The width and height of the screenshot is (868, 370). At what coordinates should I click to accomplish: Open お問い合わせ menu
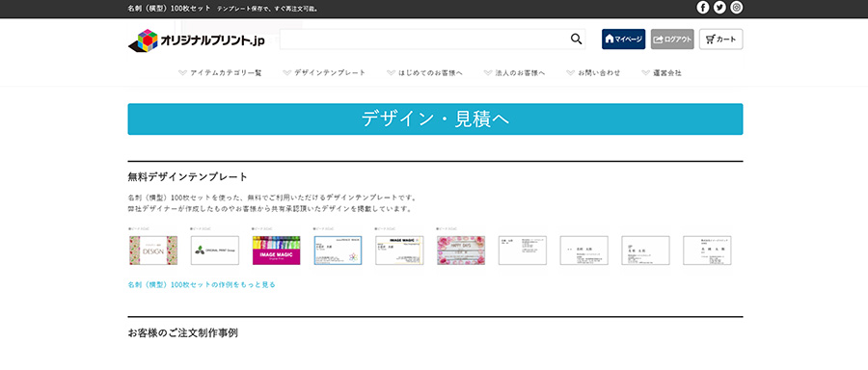(x=593, y=73)
